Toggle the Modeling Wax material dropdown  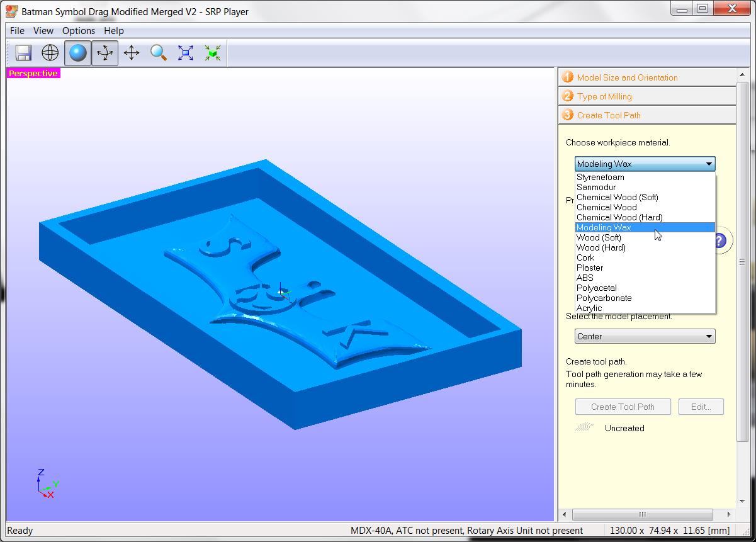tap(645, 164)
